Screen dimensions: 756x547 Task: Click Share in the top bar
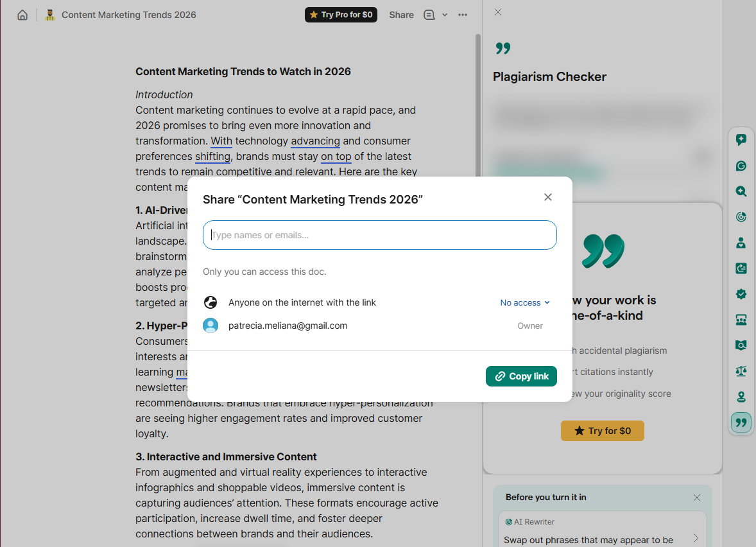point(401,14)
